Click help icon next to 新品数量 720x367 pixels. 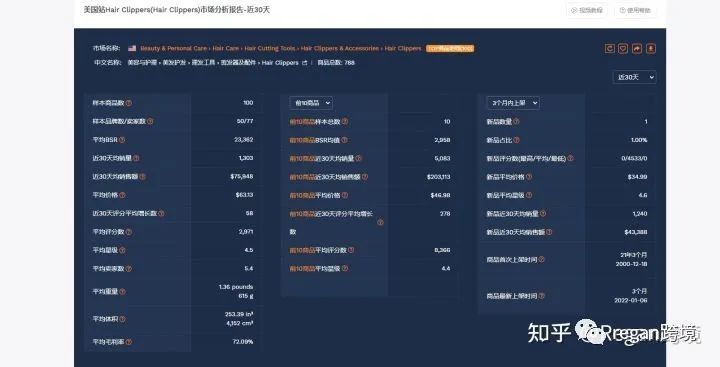[x=516, y=121]
